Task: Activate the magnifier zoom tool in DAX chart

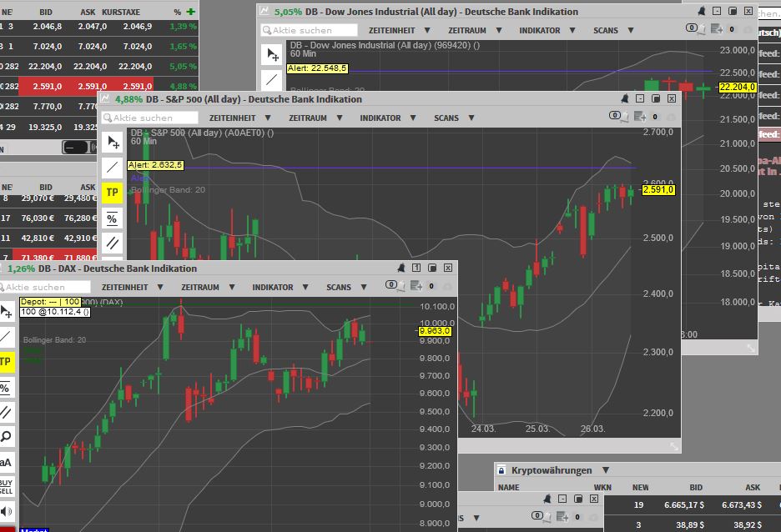Action: [5, 437]
